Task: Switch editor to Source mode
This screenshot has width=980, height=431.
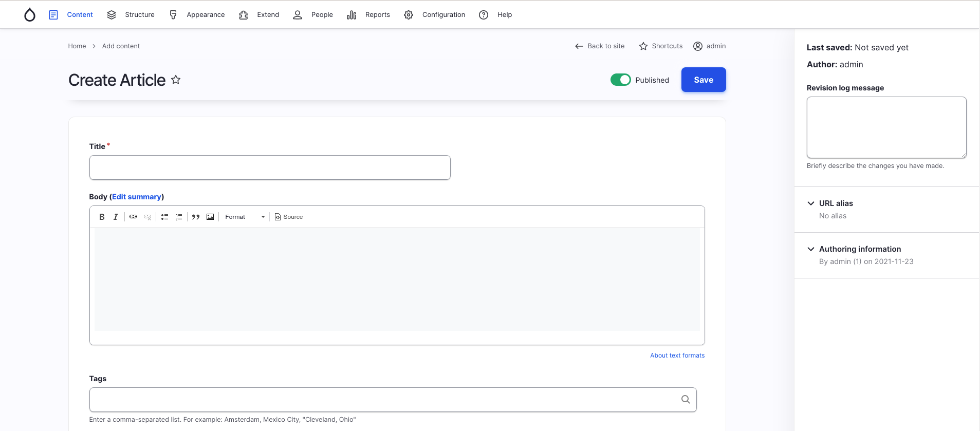Action: click(x=289, y=217)
